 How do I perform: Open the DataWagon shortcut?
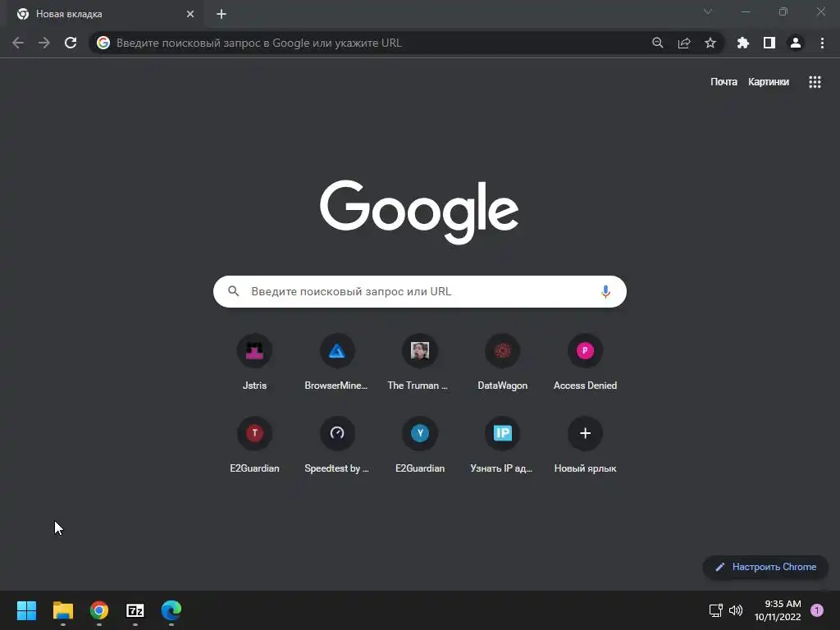503,362
